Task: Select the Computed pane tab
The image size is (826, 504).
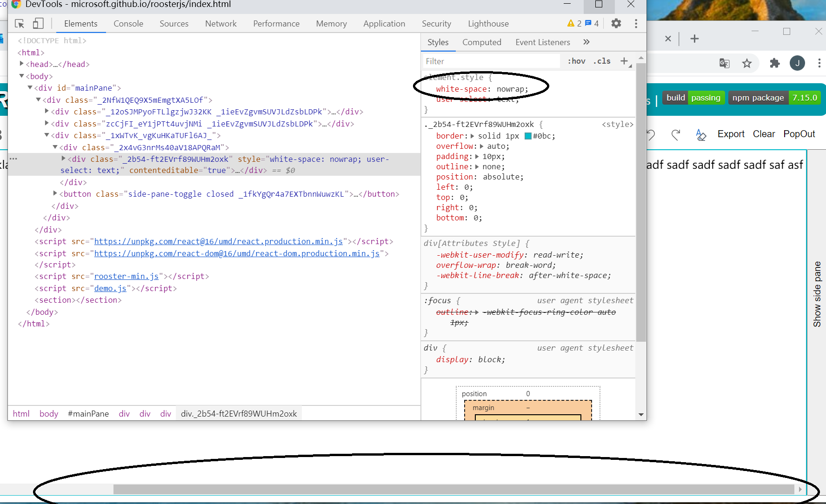Action: (x=482, y=42)
